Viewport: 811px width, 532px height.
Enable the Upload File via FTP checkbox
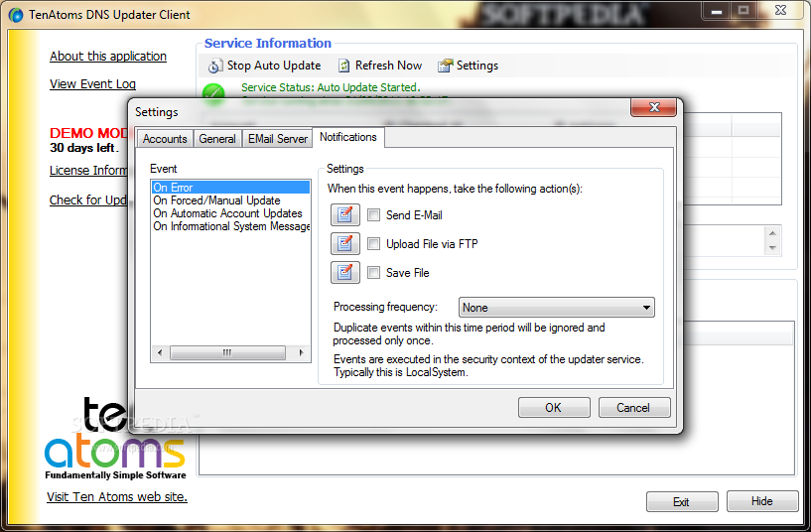click(x=373, y=243)
